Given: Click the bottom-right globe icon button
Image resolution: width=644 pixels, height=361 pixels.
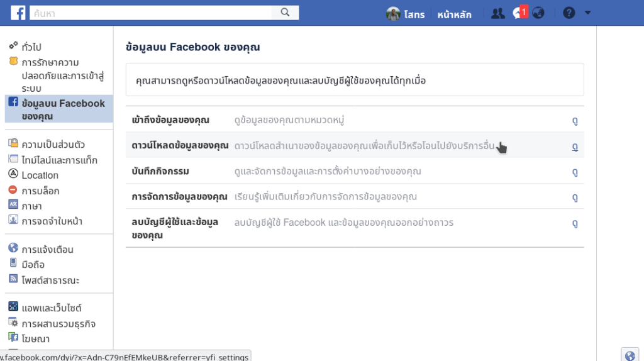Looking at the screenshot, I should pos(630,355).
